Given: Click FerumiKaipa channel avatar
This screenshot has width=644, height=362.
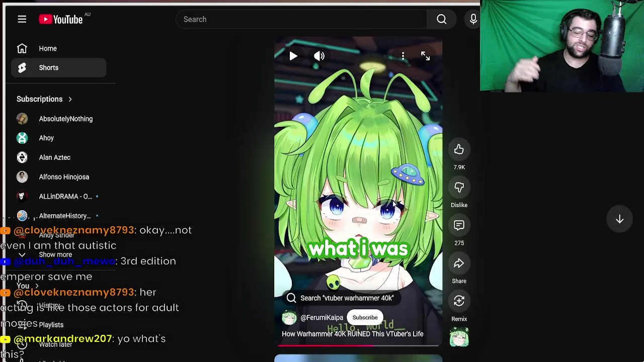Looking at the screenshot, I should click(289, 318).
